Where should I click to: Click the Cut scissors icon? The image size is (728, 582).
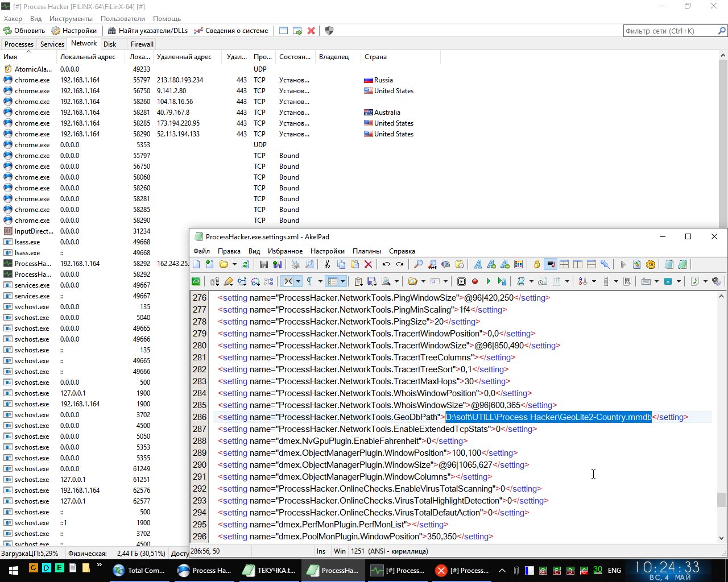click(x=327, y=264)
